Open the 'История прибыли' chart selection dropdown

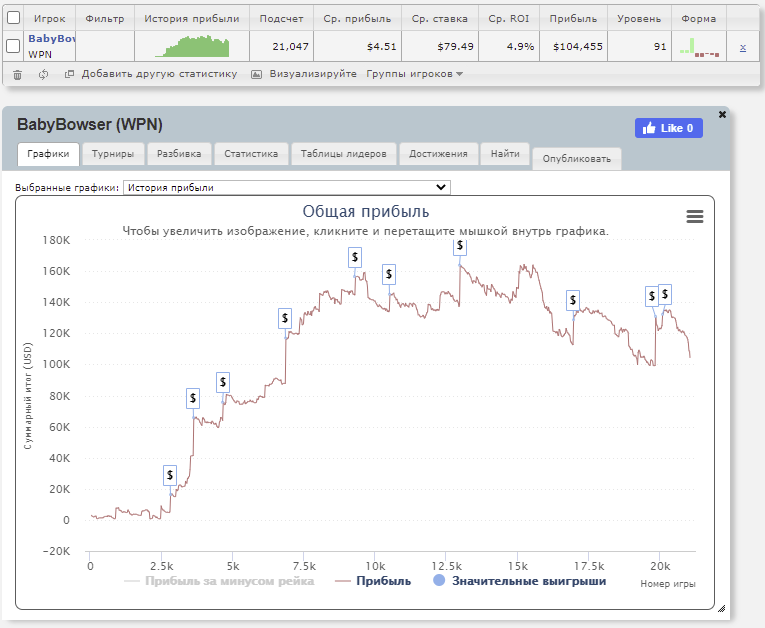point(287,187)
